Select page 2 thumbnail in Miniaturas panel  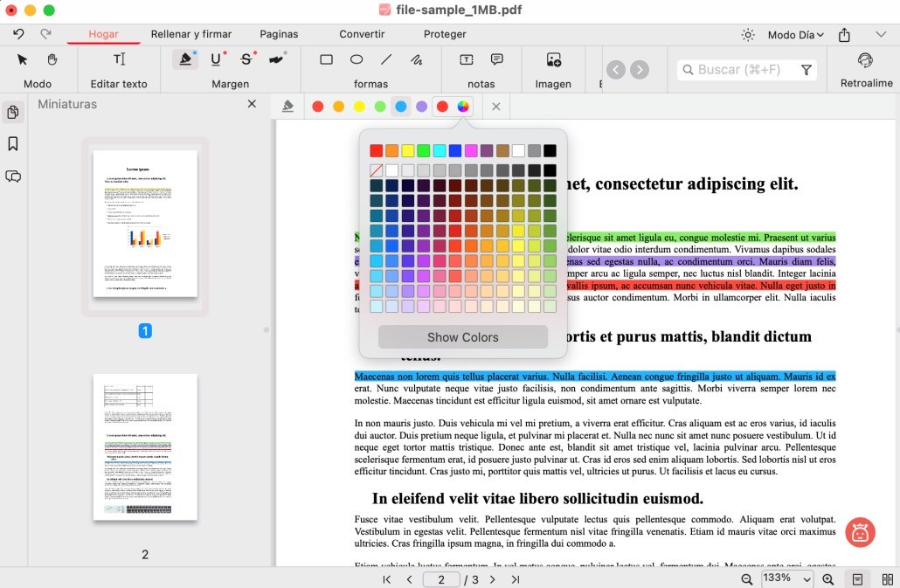coord(145,446)
